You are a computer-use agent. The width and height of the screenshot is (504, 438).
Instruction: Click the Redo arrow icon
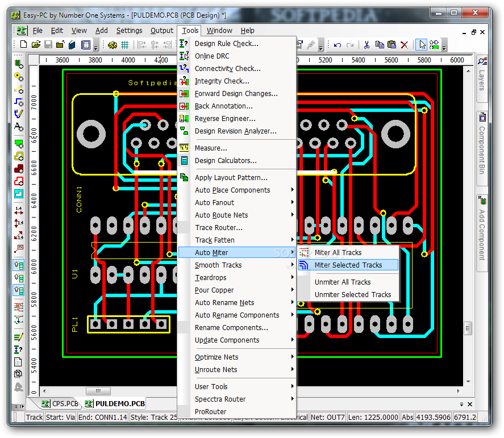coord(349,45)
